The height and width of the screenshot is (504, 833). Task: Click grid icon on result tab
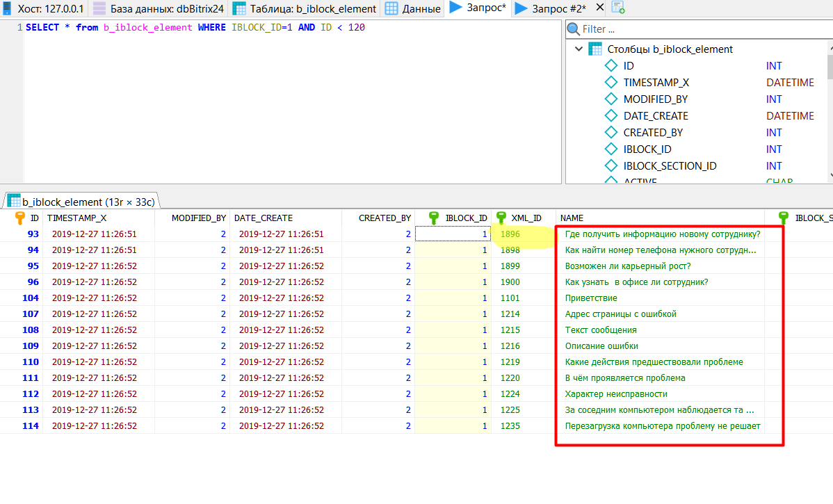(14, 201)
